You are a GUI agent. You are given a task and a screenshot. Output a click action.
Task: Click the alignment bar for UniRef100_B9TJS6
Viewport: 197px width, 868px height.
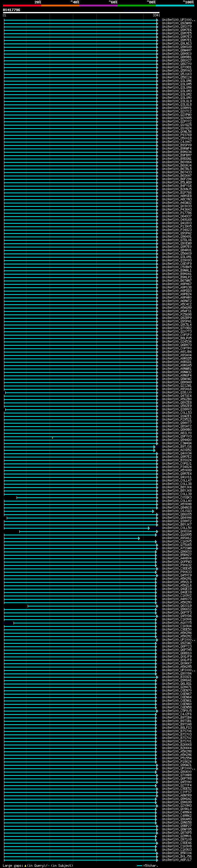click(x=79, y=446)
